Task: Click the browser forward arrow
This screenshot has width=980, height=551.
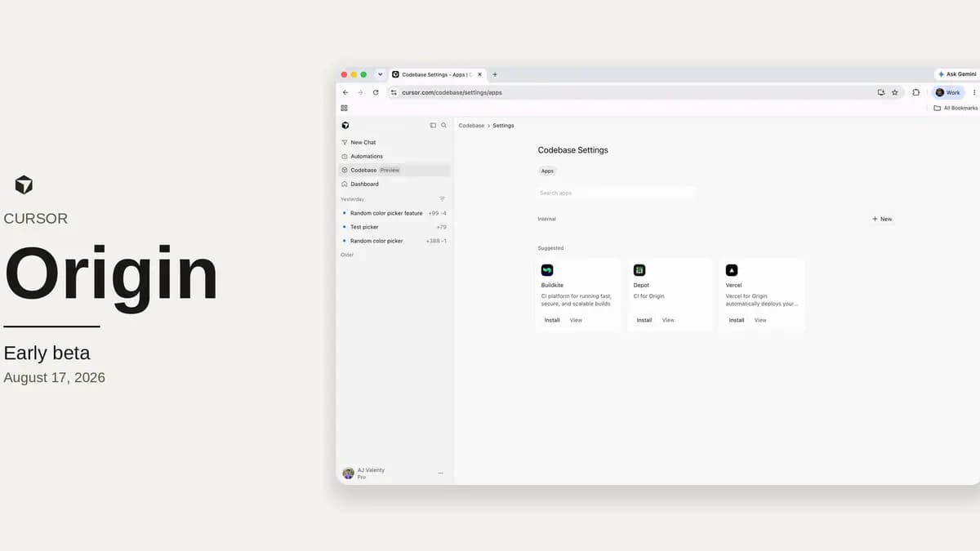Action: click(x=360, y=92)
